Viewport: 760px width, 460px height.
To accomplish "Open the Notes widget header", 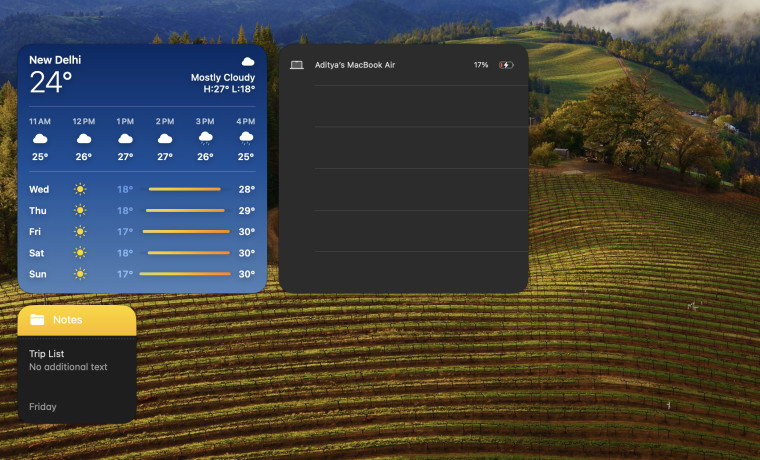I will pyautogui.click(x=77, y=320).
